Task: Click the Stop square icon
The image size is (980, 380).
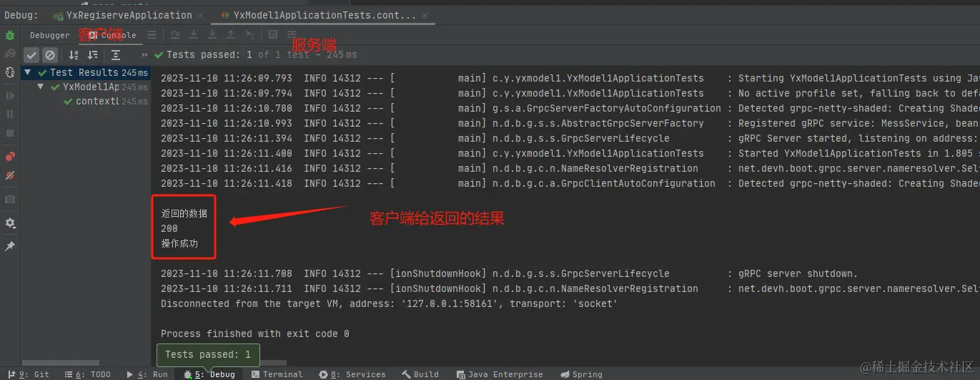Action: click(10, 133)
